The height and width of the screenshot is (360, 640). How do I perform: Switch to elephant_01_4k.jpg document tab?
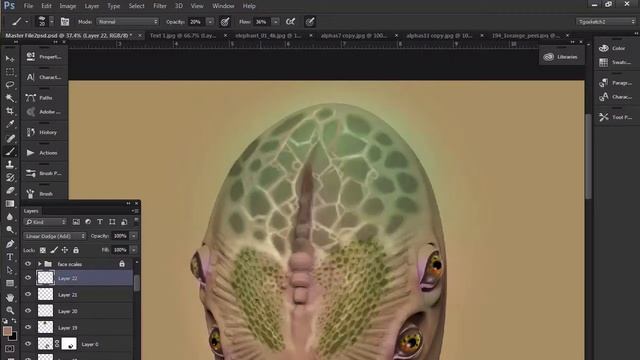pos(268,36)
